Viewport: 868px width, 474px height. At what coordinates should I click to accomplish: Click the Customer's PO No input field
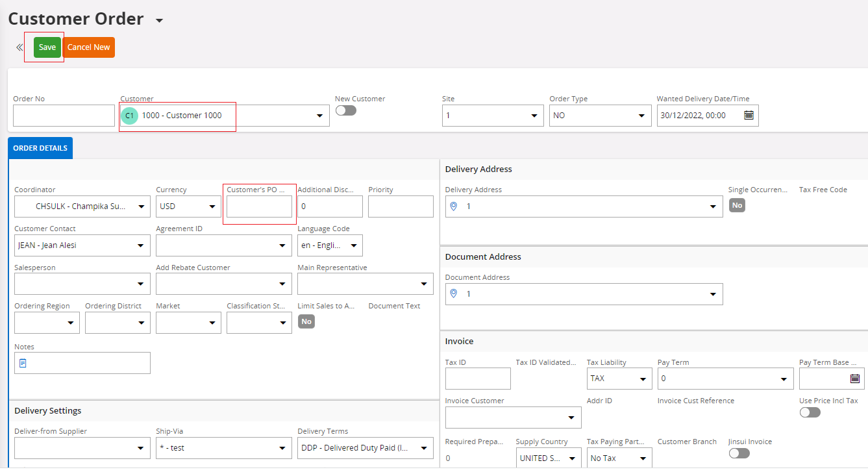259,207
